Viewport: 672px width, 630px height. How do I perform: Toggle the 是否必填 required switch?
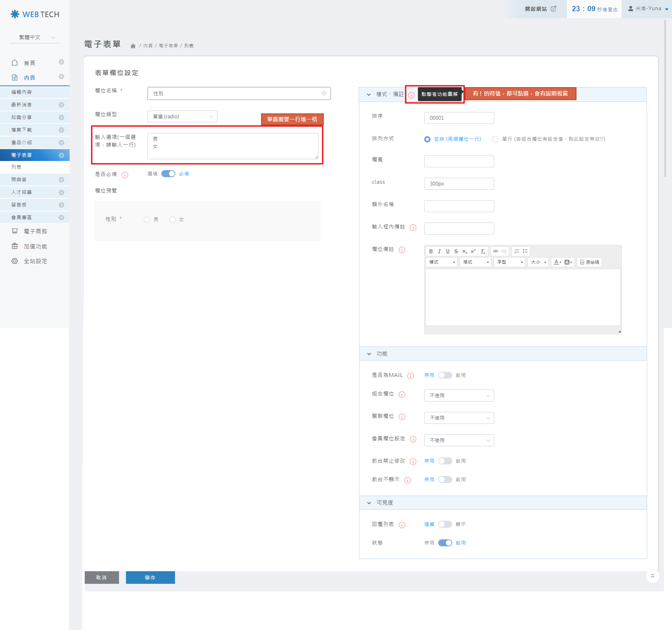[x=168, y=174]
